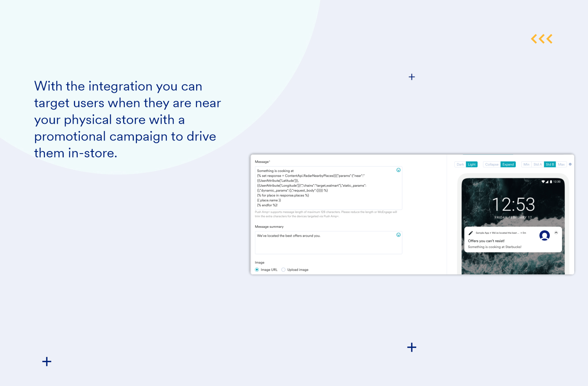Click inside the Message text area
Viewport: 588px width, 386px height.
(x=328, y=188)
